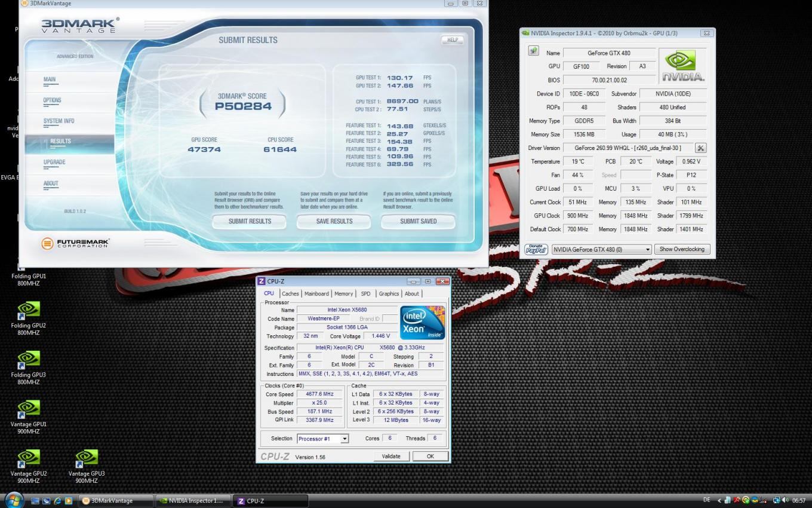This screenshot has width=812, height=508.
Task: Click the GPU Clock 900 MHz field
Action: coord(577,216)
